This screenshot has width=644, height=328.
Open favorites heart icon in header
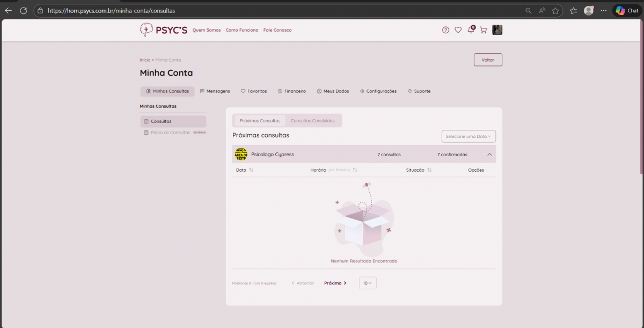click(x=458, y=30)
